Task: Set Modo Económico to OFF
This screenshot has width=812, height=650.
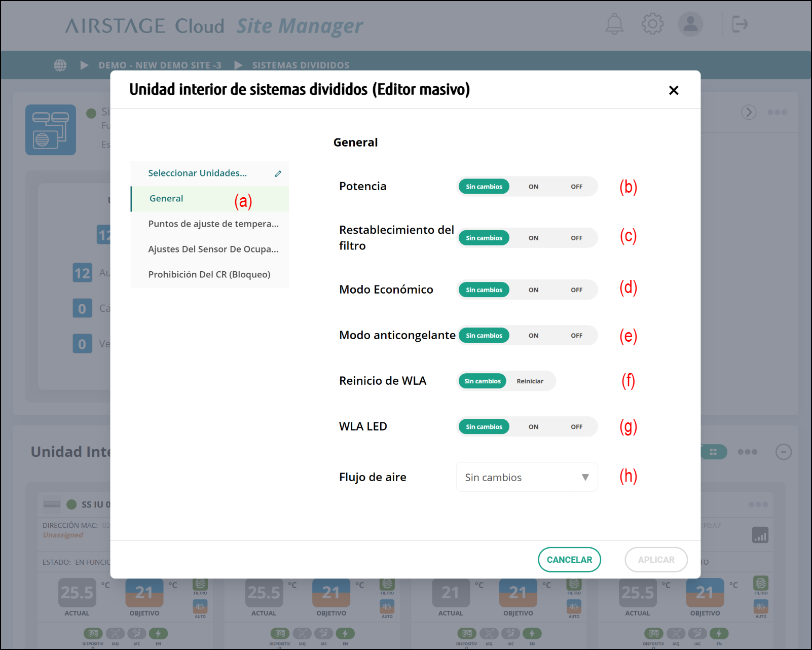Action: click(576, 290)
